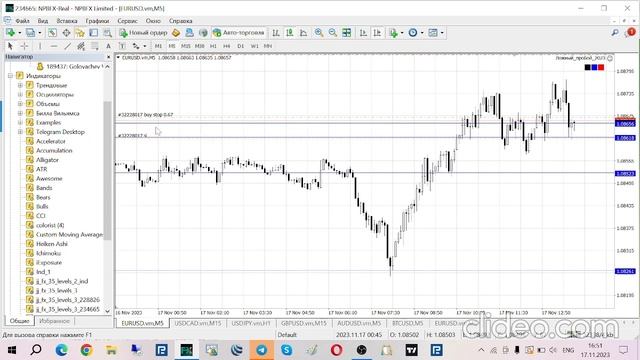Open the MetaEditor yellow book icon
This screenshot has height=360, width=640.
click(x=176, y=33)
